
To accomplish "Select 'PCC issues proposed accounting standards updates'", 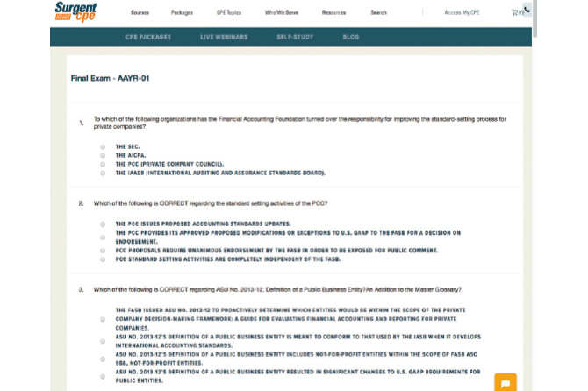I will coord(103,224).
